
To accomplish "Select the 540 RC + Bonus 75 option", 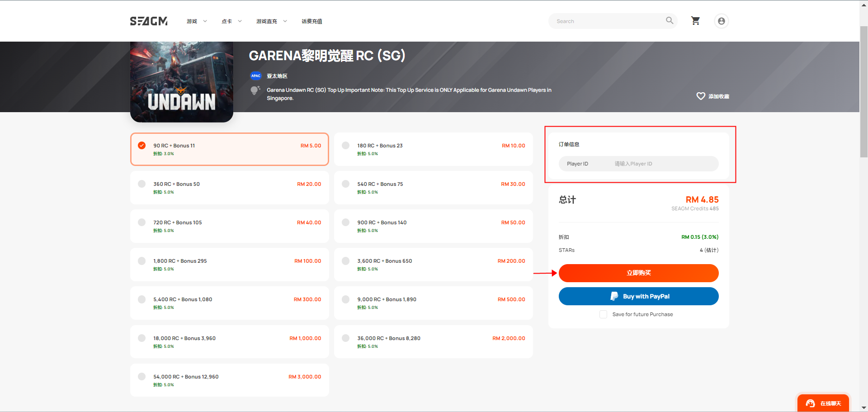I will [434, 188].
